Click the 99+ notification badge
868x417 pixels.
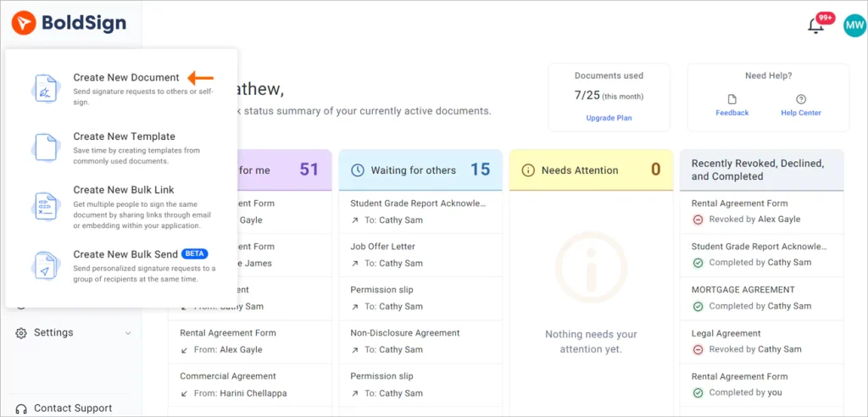click(826, 19)
